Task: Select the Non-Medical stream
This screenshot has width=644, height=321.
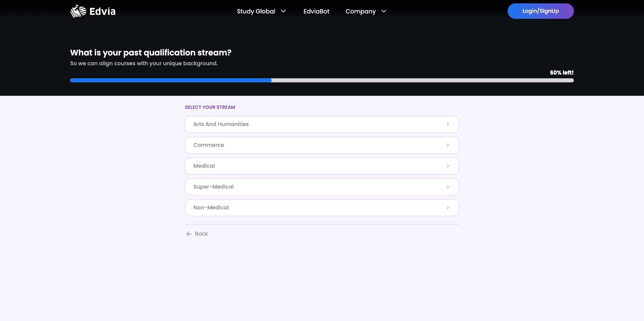Action: [x=322, y=208]
